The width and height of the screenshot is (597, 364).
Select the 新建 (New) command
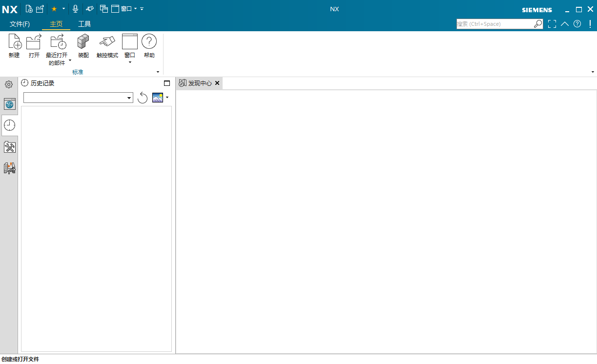pos(14,46)
